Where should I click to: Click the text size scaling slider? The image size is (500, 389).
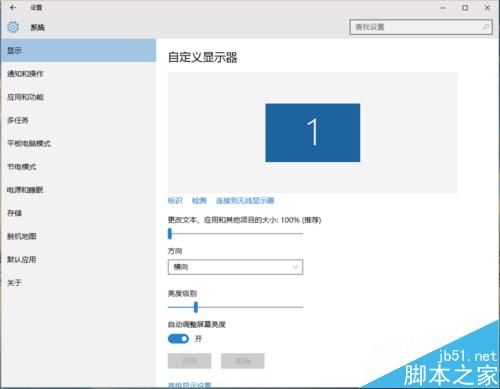[236, 234]
